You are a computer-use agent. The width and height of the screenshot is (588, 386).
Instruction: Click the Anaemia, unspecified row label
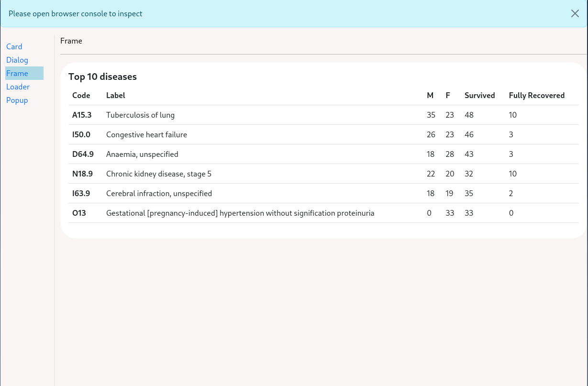pos(142,154)
